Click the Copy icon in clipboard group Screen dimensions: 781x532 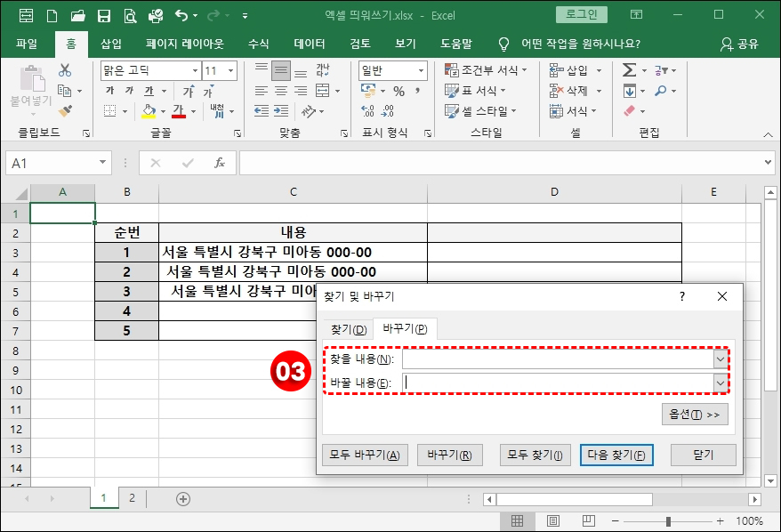(x=65, y=91)
